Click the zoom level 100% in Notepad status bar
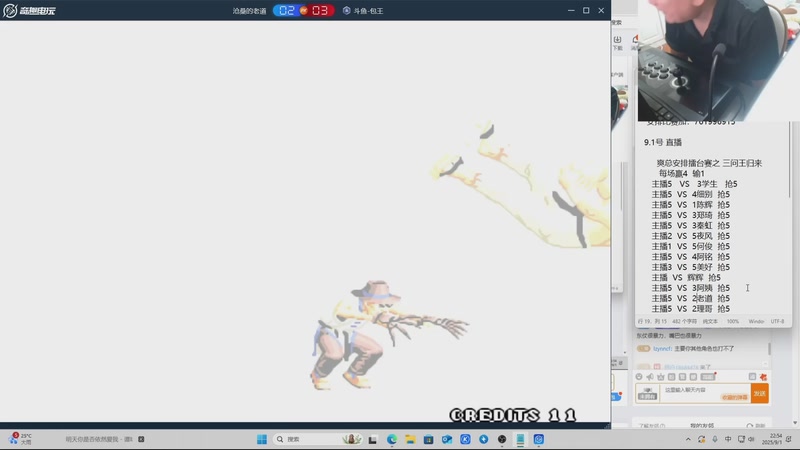 point(733,321)
